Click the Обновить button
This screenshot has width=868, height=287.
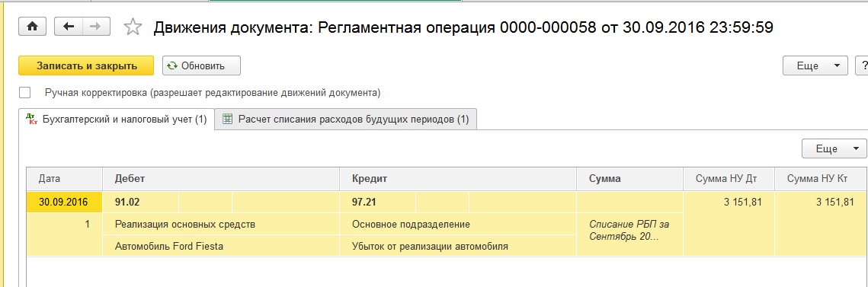[201, 65]
